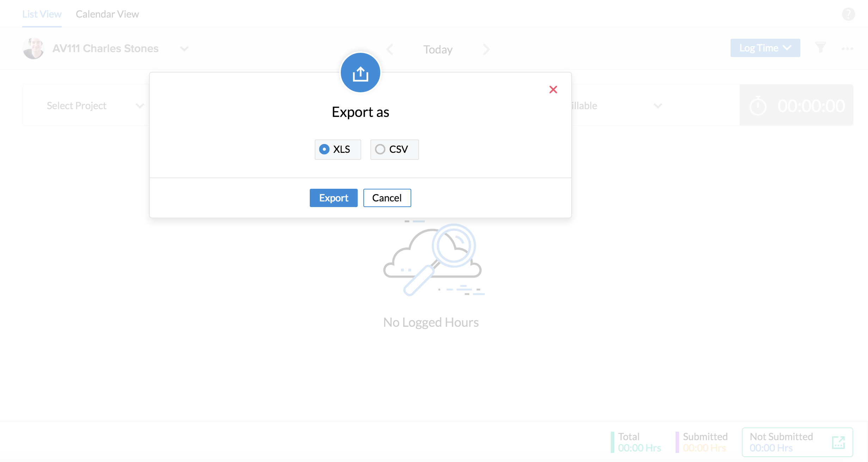Open the three-dots more options menu
Viewport: 868px width, 462px height.
click(x=847, y=49)
